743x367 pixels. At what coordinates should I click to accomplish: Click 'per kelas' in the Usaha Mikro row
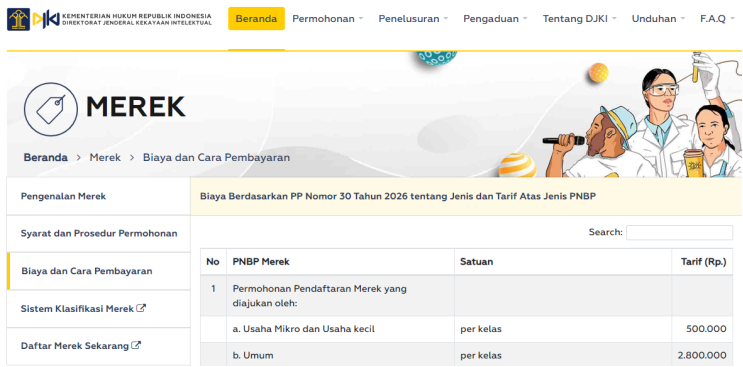click(x=480, y=329)
